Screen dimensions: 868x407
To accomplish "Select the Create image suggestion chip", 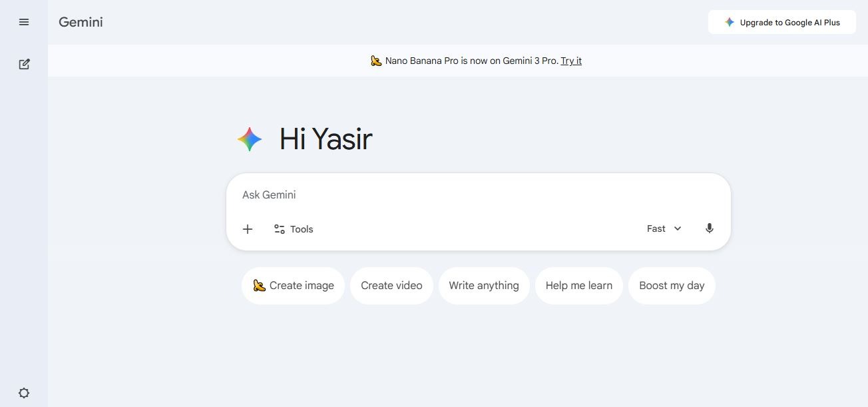I will click(x=293, y=286).
